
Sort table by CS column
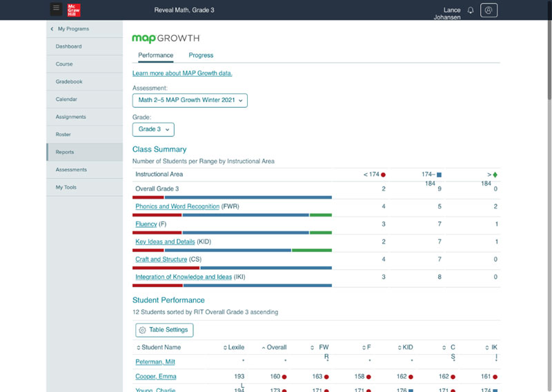pos(449,348)
